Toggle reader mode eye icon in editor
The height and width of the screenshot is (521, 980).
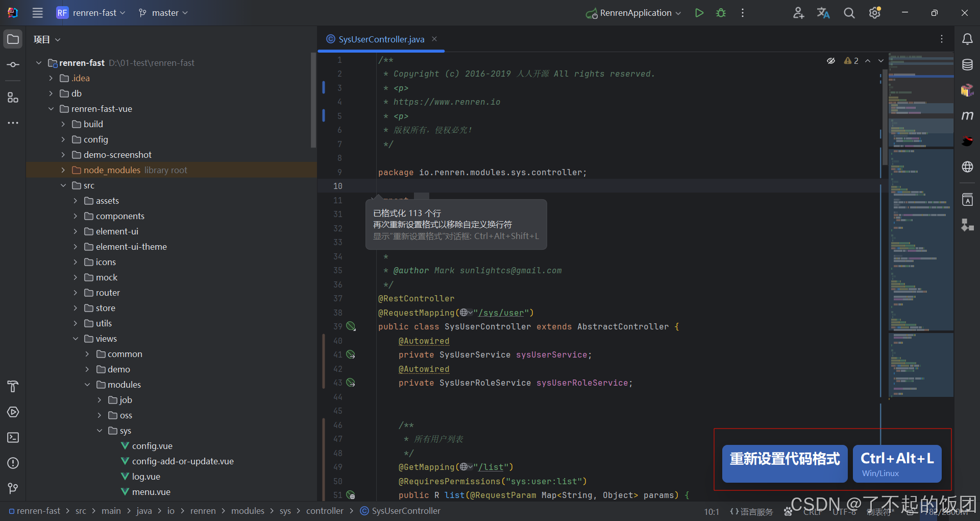point(831,61)
